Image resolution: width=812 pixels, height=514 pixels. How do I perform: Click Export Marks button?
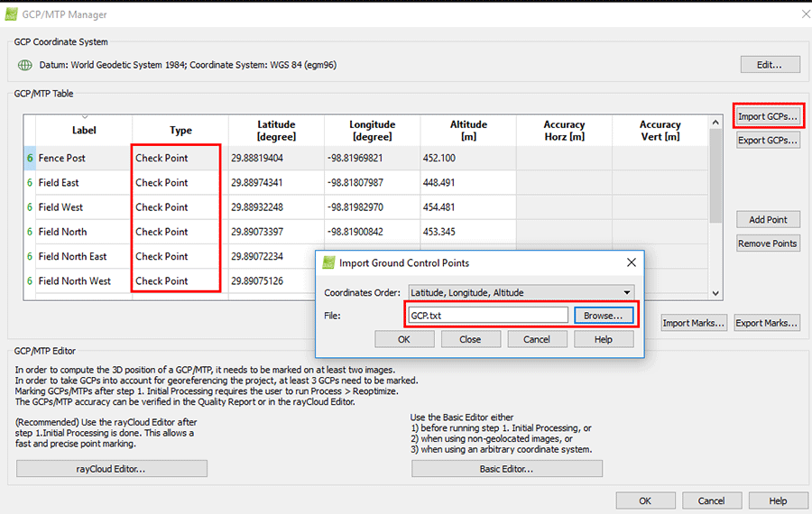pyautogui.click(x=767, y=323)
